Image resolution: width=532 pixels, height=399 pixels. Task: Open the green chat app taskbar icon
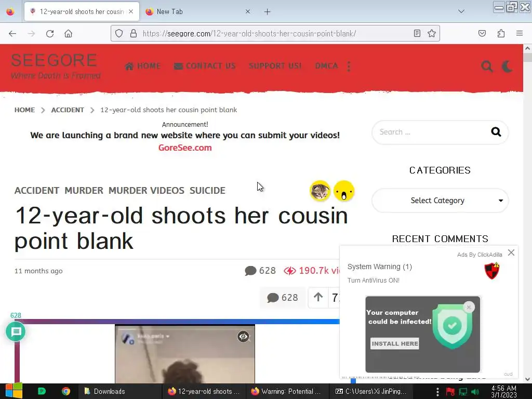tap(42, 391)
